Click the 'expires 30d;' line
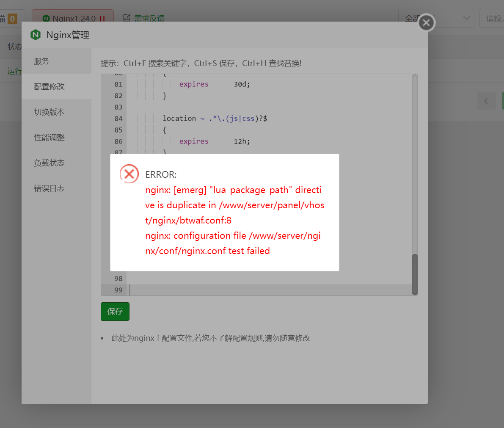The height and width of the screenshot is (428, 504). click(x=215, y=84)
